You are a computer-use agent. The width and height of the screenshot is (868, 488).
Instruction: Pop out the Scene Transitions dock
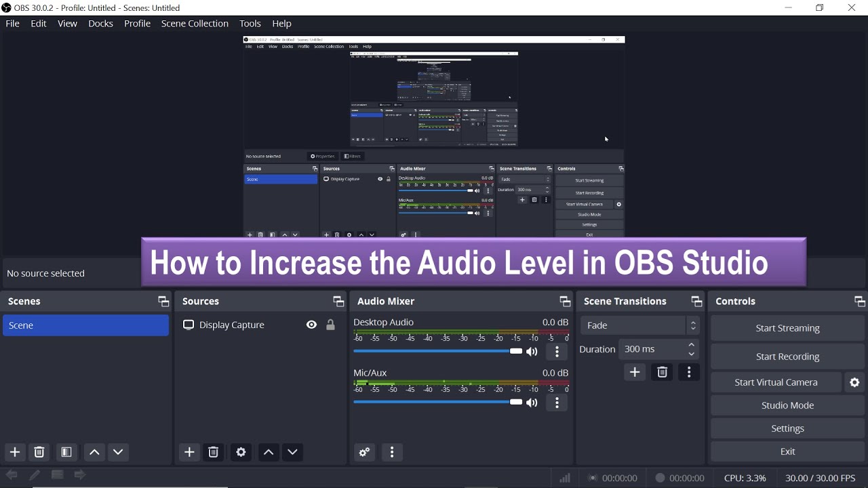point(696,302)
